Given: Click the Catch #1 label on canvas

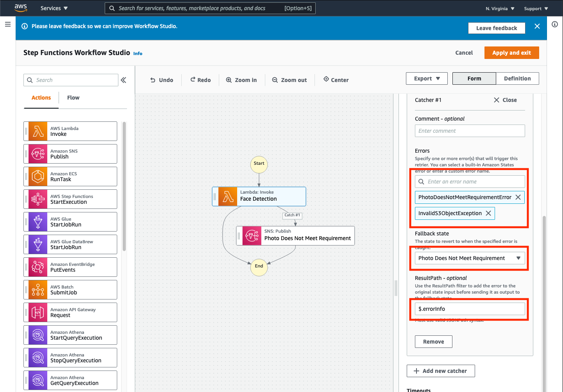Looking at the screenshot, I should click(x=292, y=215).
